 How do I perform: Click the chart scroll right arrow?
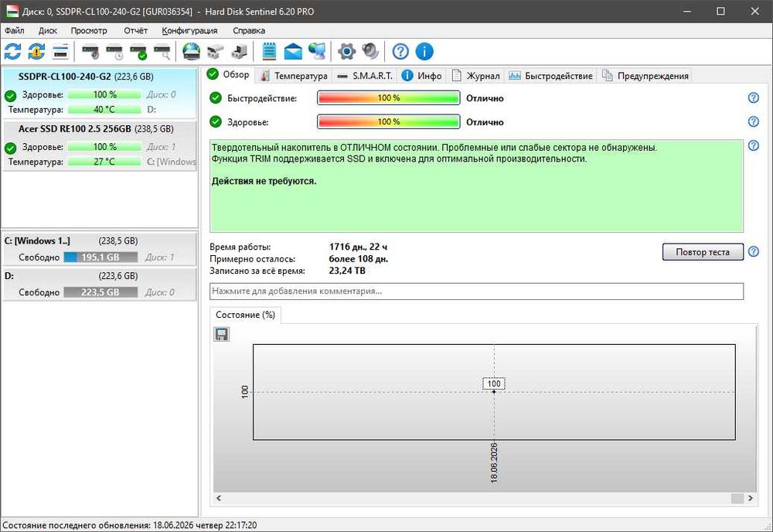pyautogui.click(x=751, y=498)
